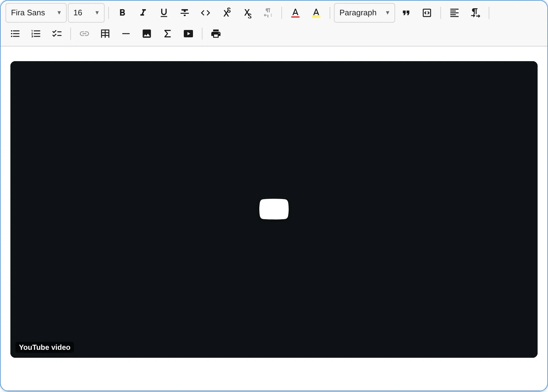This screenshot has height=392, width=548.
Task: Toggle inline code formatting
Action: click(206, 13)
